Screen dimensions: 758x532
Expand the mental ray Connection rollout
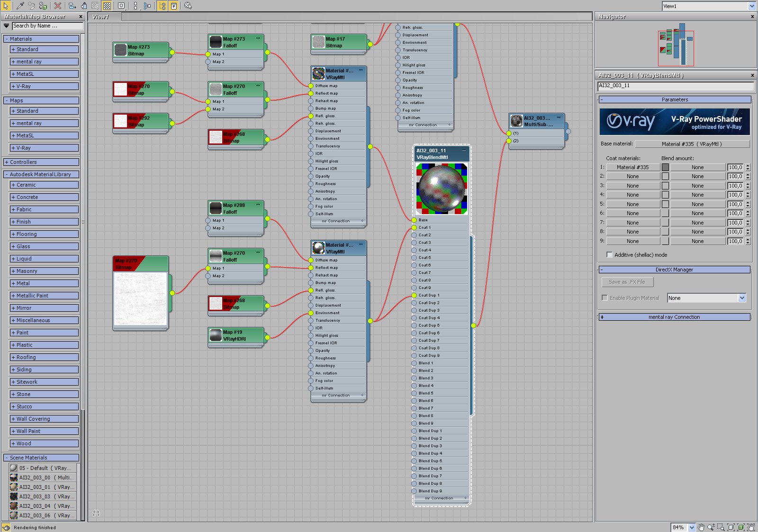[x=675, y=317]
